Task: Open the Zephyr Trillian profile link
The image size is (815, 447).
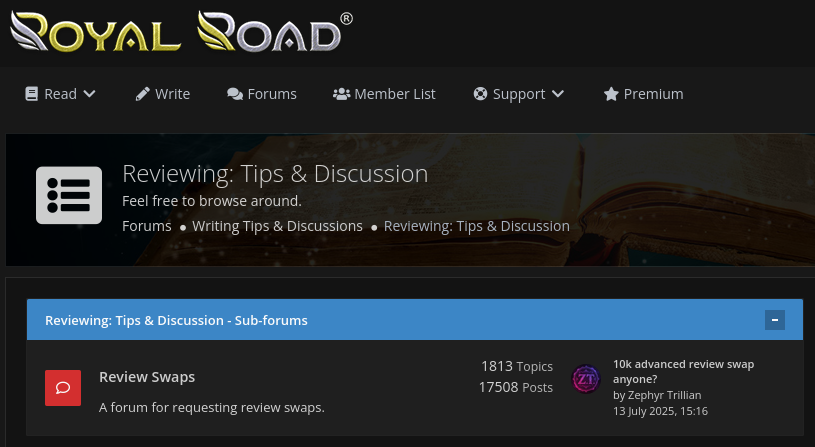Action: coord(664,395)
